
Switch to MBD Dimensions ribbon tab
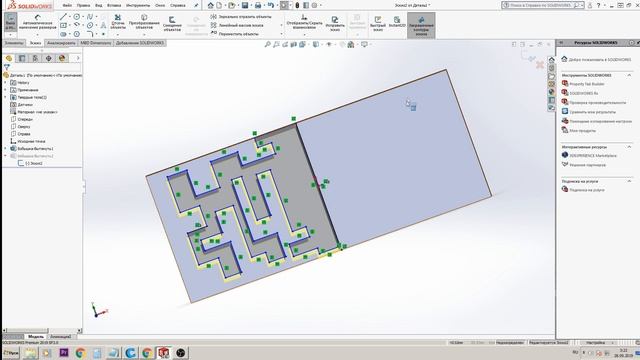(96, 43)
